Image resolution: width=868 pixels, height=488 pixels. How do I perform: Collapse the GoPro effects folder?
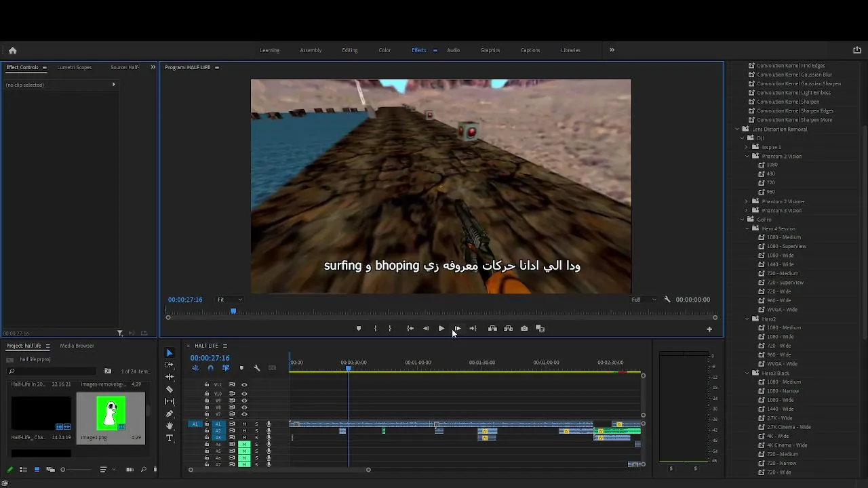point(743,220)
